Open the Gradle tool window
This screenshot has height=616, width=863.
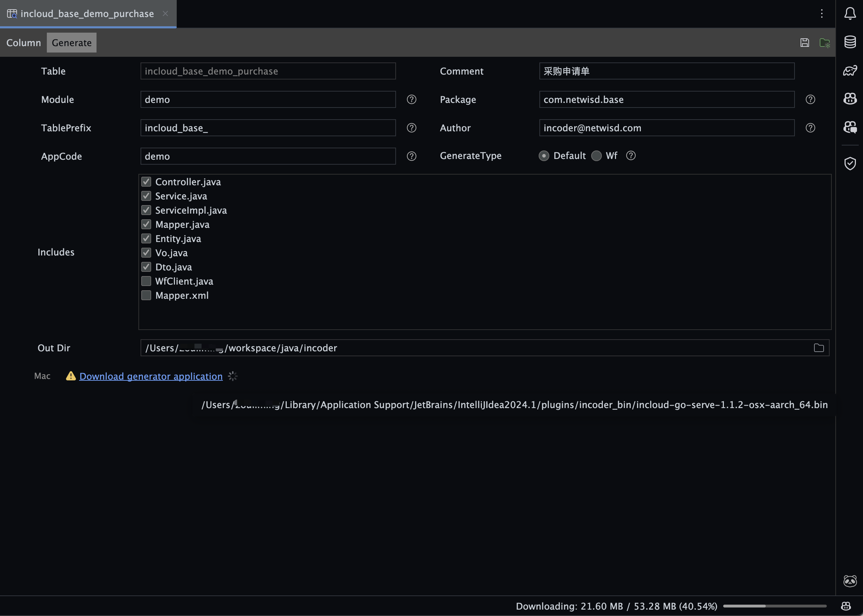coord(850,70)
